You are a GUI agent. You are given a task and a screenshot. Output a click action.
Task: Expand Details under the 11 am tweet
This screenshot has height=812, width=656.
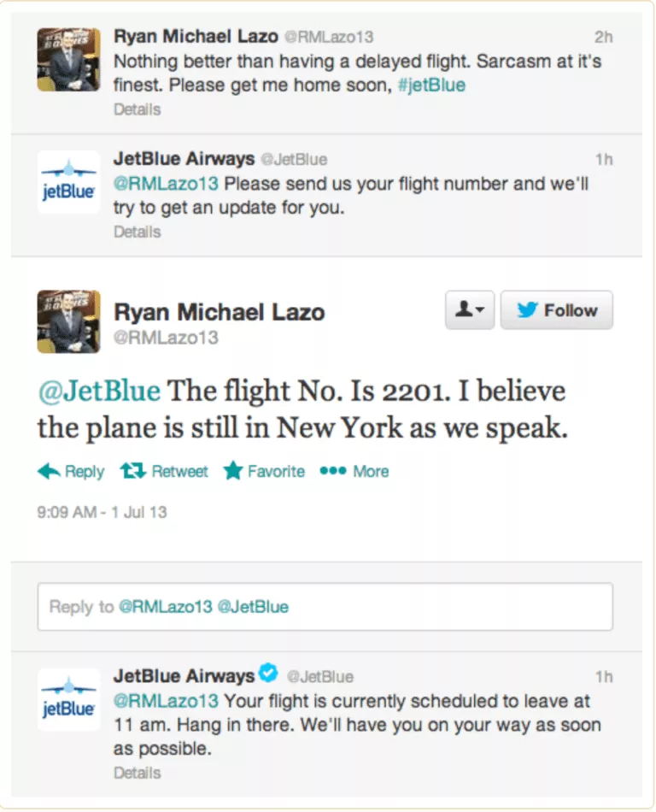pos(137,772)
